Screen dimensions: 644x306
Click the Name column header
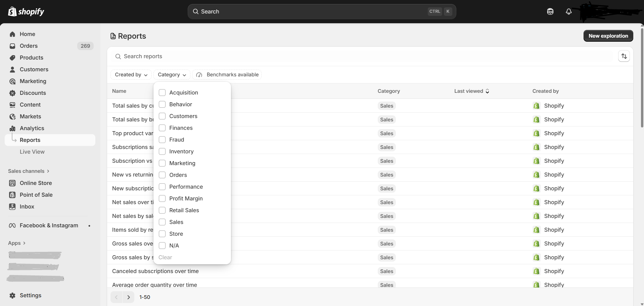click(x=119, y=91)
